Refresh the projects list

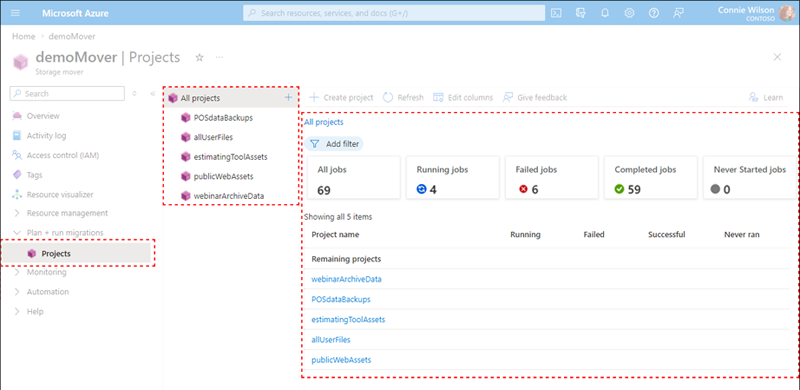(x=403, y=98)
